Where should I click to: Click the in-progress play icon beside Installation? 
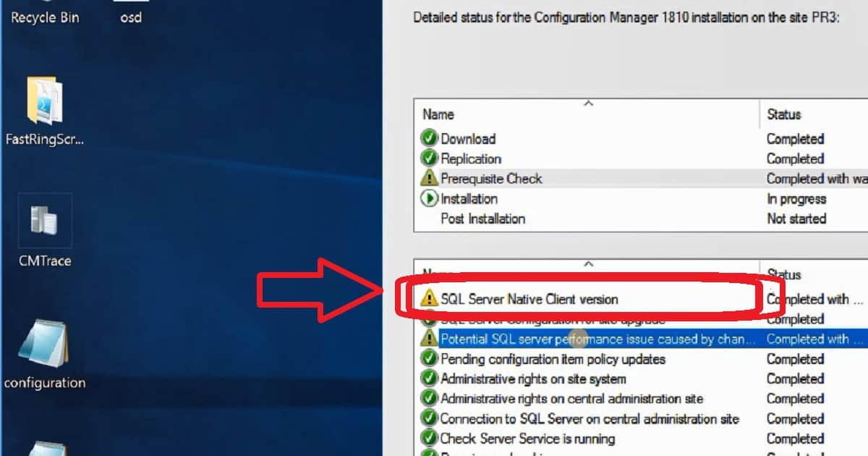430,198
